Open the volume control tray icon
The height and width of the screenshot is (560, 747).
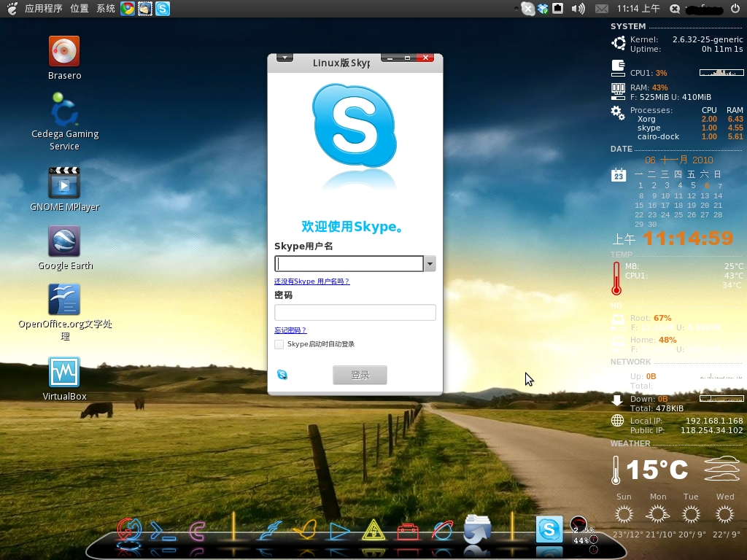(578, 9)
